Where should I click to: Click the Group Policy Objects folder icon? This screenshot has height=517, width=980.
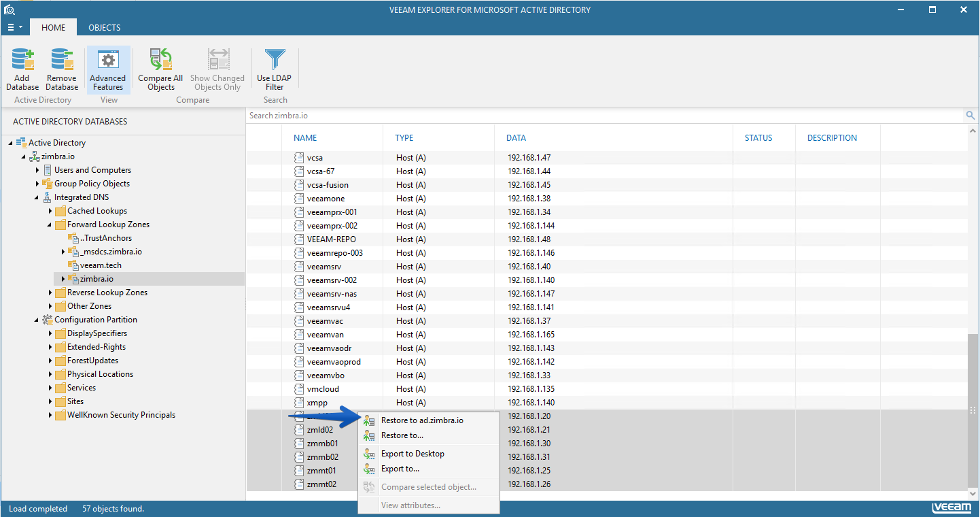(48, 184)
